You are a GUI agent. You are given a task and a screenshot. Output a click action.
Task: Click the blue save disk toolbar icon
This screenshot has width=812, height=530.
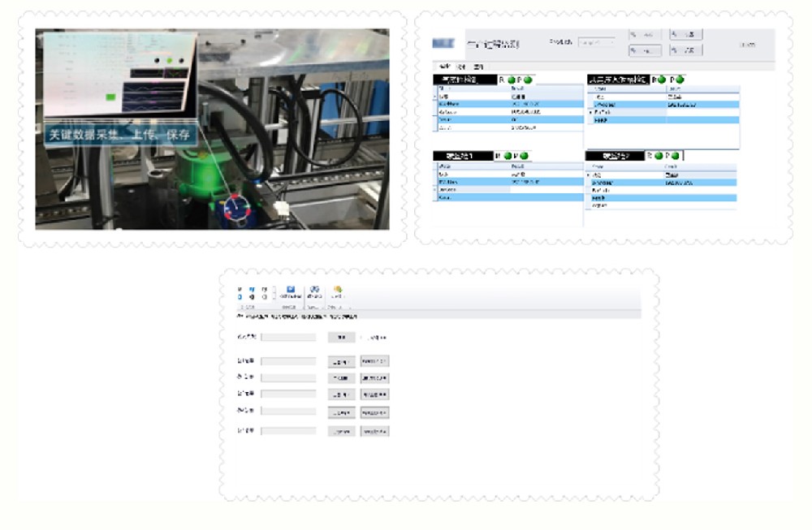[x=290, y=289]
